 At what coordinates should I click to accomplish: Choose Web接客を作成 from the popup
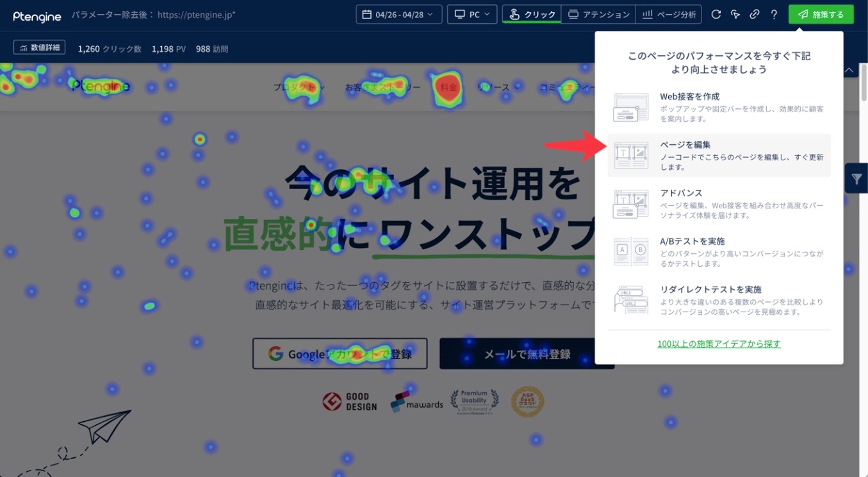coord(719,107)
